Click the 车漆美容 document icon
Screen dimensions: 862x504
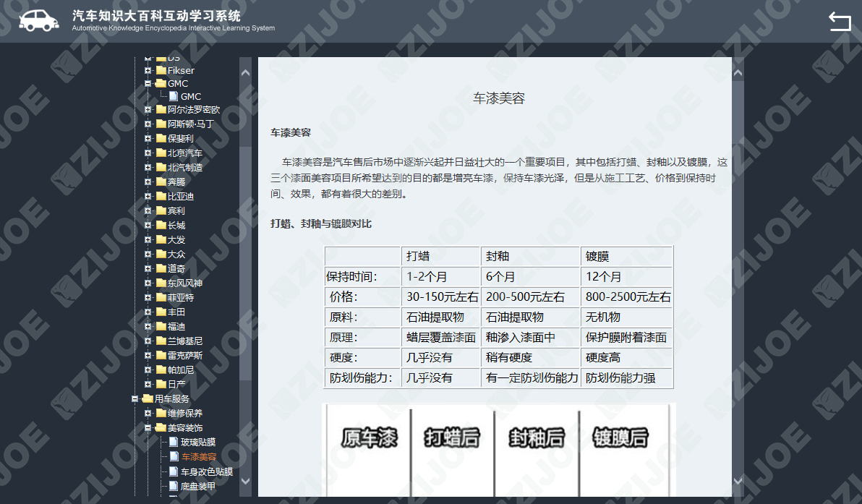(x=174, y=456)
